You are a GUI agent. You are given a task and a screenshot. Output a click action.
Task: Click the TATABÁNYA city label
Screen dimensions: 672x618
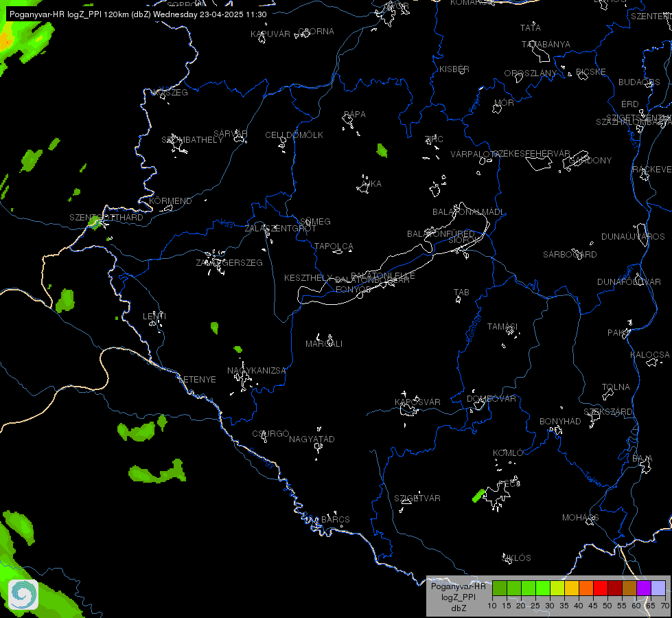546,45
